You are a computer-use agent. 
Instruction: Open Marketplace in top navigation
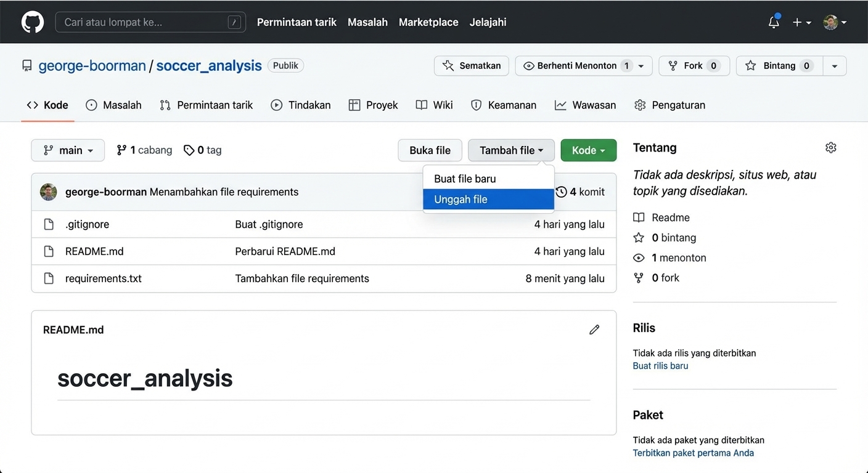[428, 22]
